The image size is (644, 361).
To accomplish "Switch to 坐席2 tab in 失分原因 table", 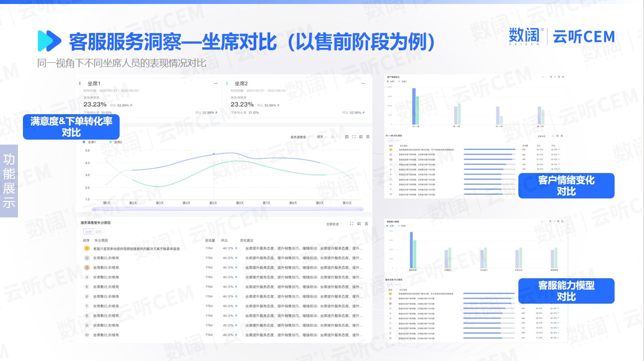I will 100,232.
